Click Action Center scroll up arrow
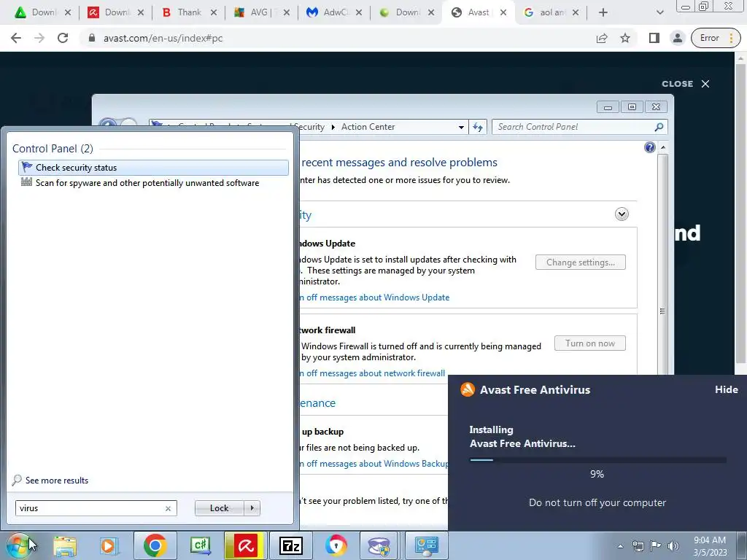The image size is (747, 560). (662, 147)
